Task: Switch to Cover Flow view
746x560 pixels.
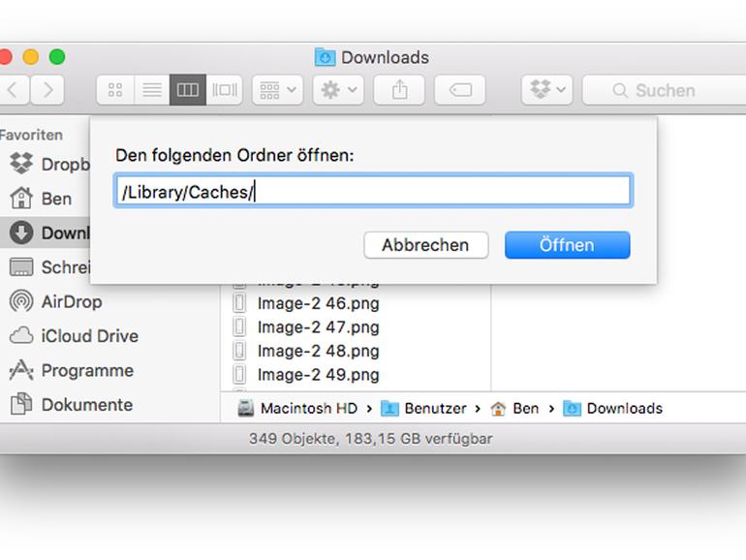Action: pyautogui.click(x=225, y=90)
